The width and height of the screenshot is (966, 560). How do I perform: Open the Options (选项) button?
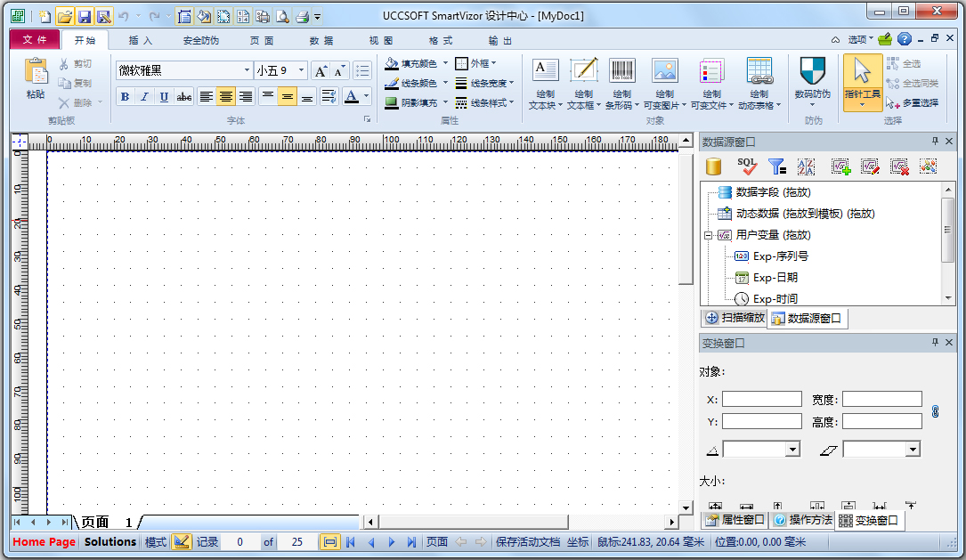click(x=861, y=39)
